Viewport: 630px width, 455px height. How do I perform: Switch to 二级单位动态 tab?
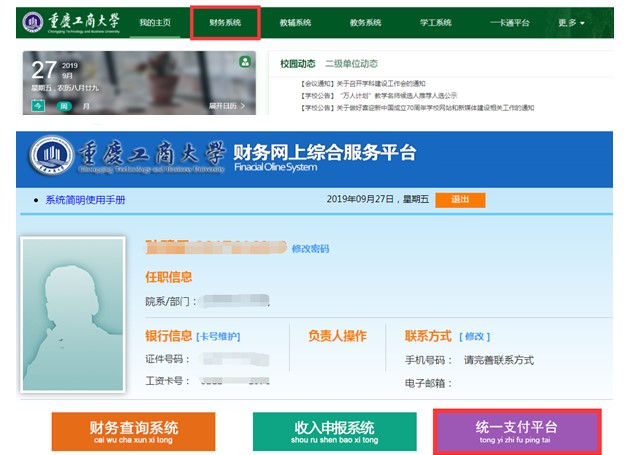352,63
